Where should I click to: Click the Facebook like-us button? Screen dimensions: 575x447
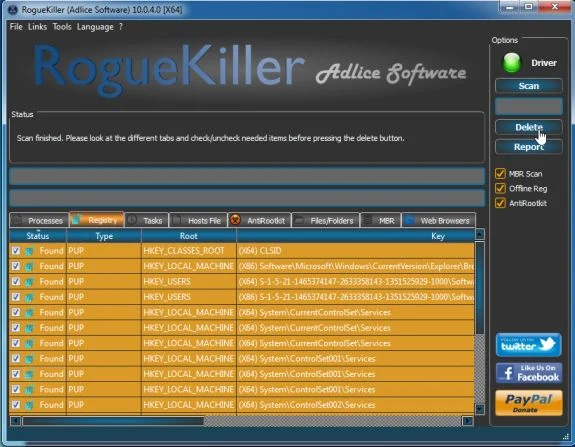coord(528,373)
